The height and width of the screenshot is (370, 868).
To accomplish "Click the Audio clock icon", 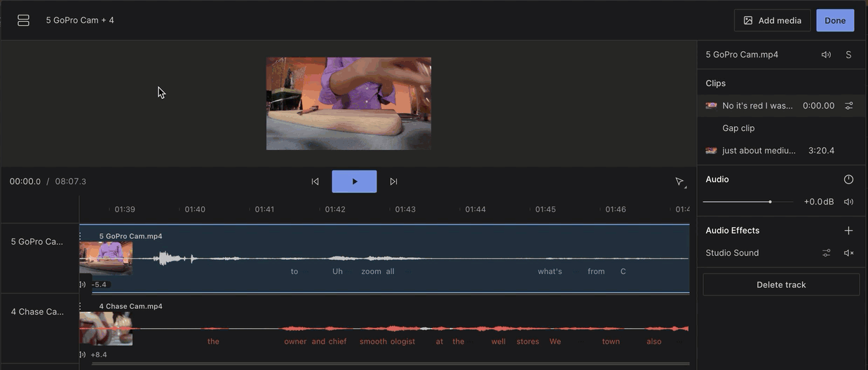I will tap(848, 179).
